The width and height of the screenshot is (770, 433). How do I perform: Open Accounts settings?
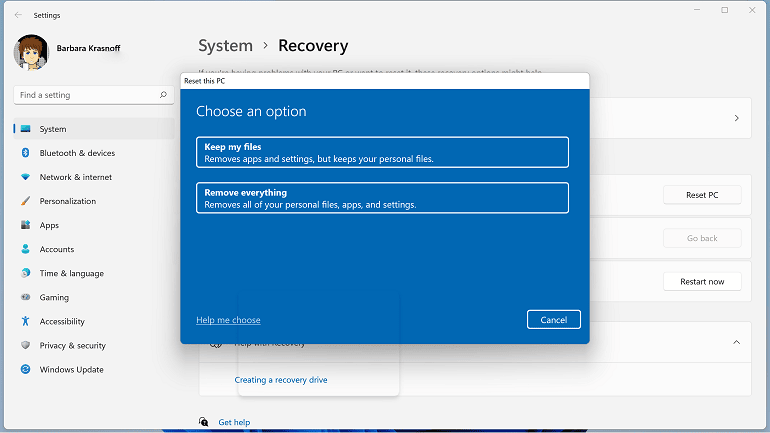(x=94, y=249)
